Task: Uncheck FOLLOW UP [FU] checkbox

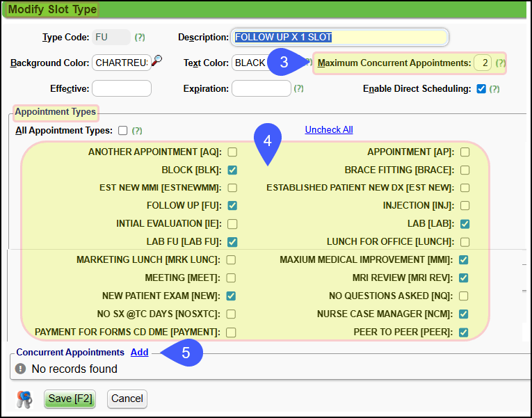Action: (232, 206)
